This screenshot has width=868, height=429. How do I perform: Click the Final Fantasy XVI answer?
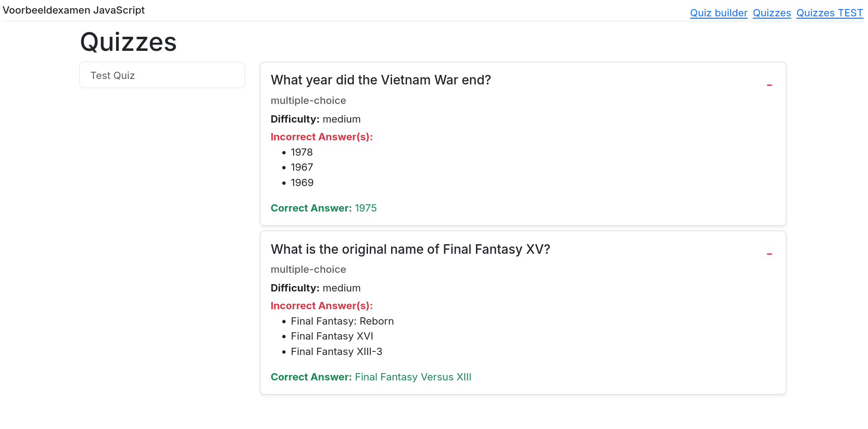tap(332, 336)
